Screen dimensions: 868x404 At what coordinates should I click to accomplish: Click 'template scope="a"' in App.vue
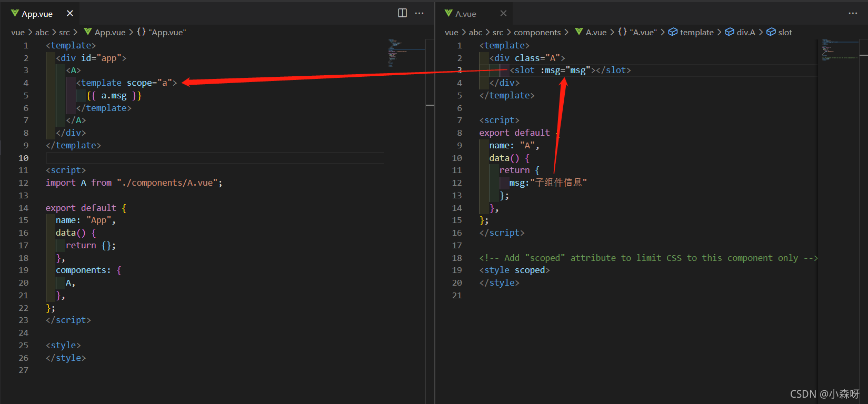127,83
